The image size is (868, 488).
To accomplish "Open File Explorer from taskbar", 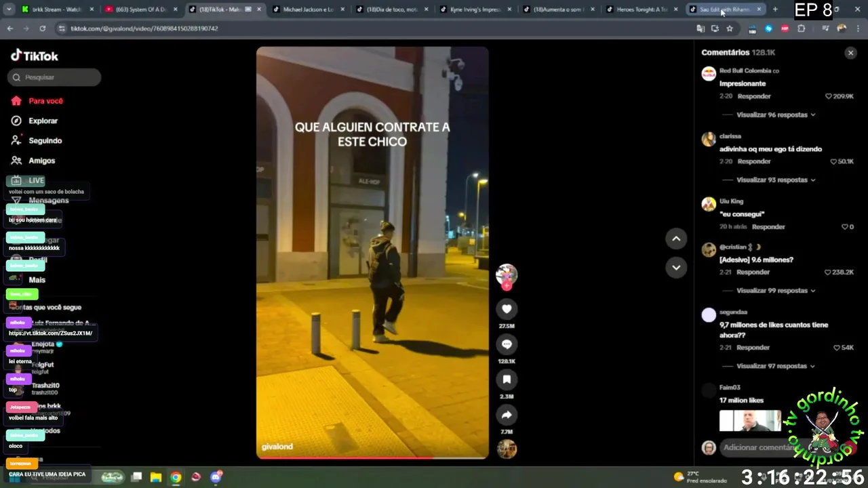I will pyautogui.click(x=156, y=477).
